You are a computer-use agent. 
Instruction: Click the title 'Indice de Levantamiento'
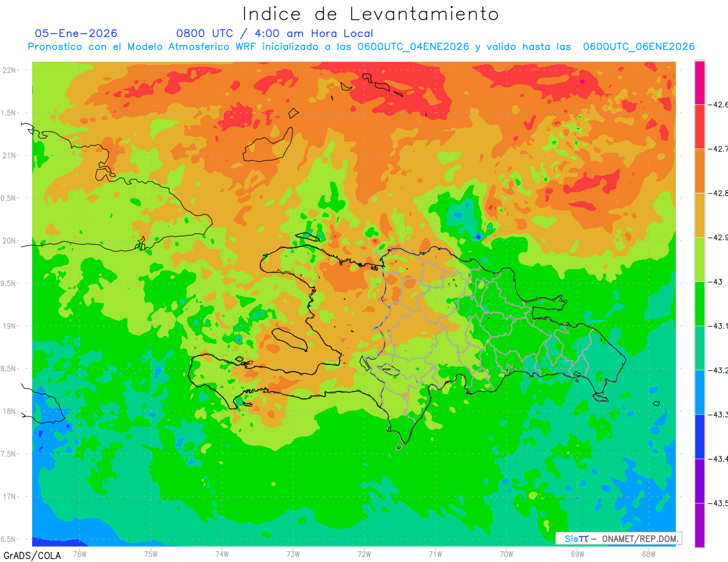[371, 14]
